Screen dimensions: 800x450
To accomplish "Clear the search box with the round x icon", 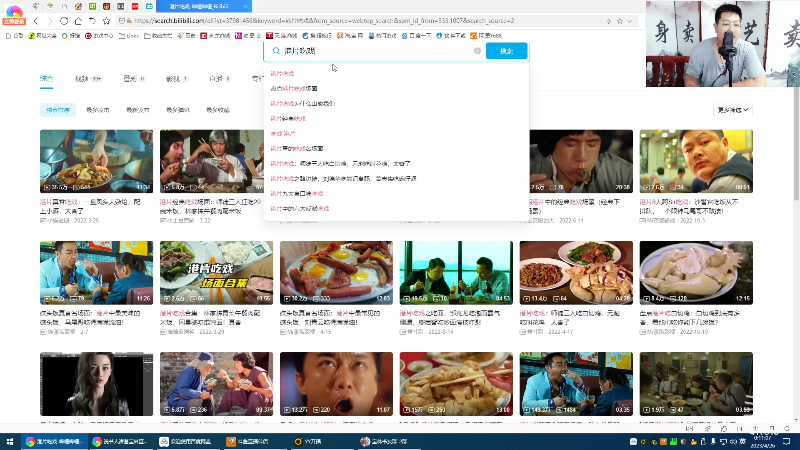I will click(x=477, y=51).
